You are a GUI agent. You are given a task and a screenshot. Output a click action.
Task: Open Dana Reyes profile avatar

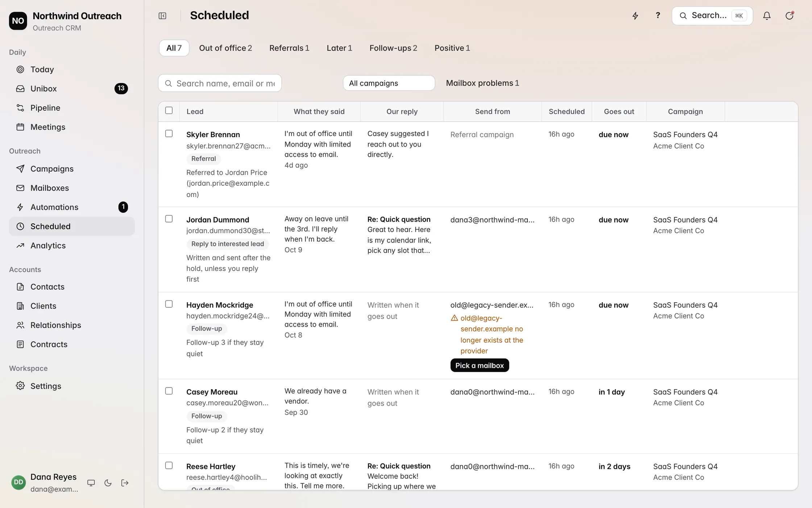click(18, 483)
